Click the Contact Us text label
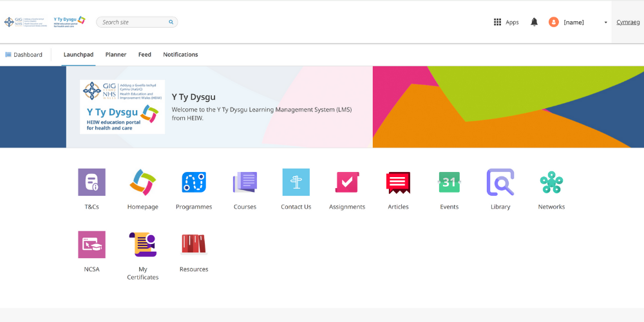The height and width of the screenshot is (322, 644). pos(296,207)
